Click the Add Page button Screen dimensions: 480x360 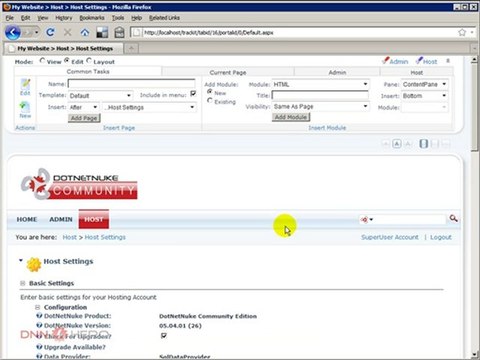point(84,118)
